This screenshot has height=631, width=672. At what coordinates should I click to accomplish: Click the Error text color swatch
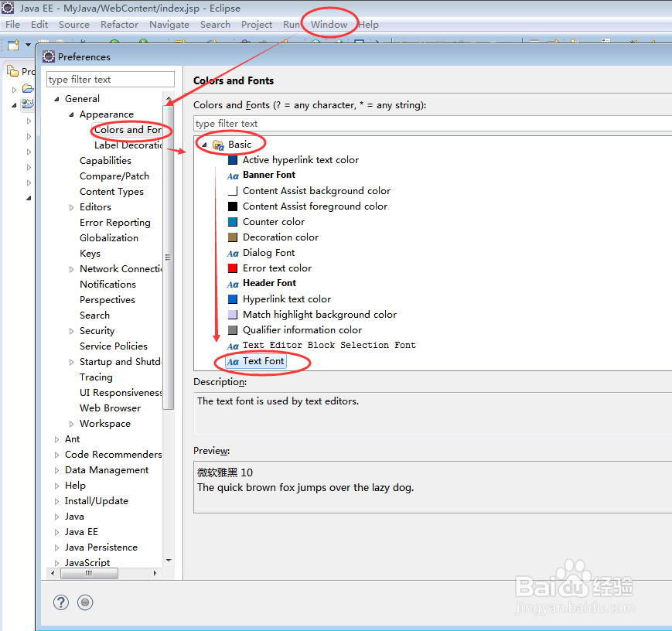233,268
